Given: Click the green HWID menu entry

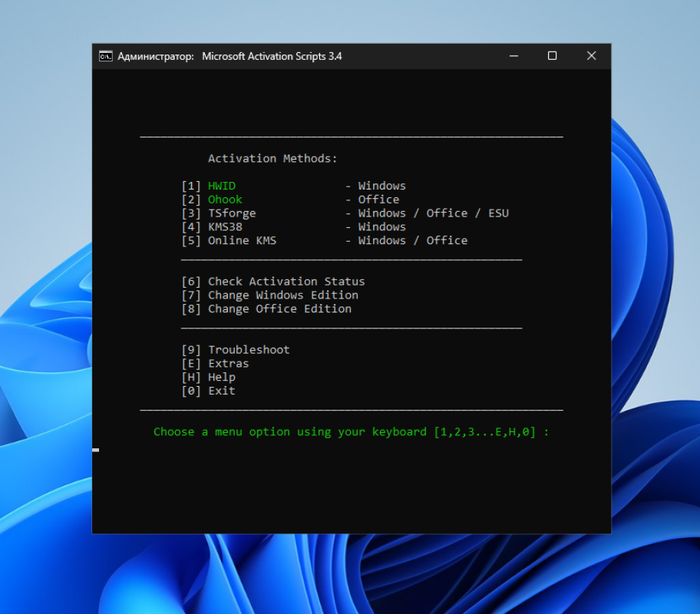Looking at the screenshot, I should pos(222,186).
